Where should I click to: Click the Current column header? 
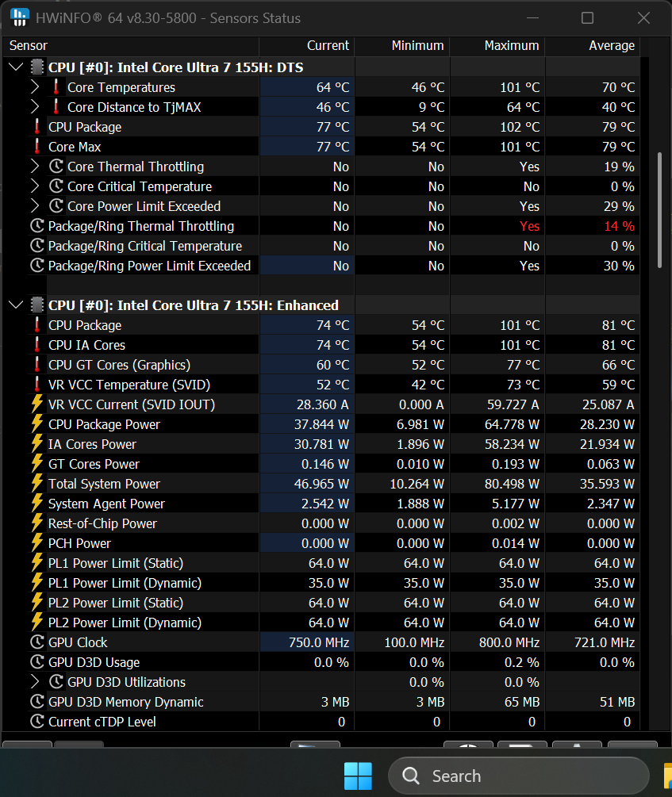click(307, 46)
